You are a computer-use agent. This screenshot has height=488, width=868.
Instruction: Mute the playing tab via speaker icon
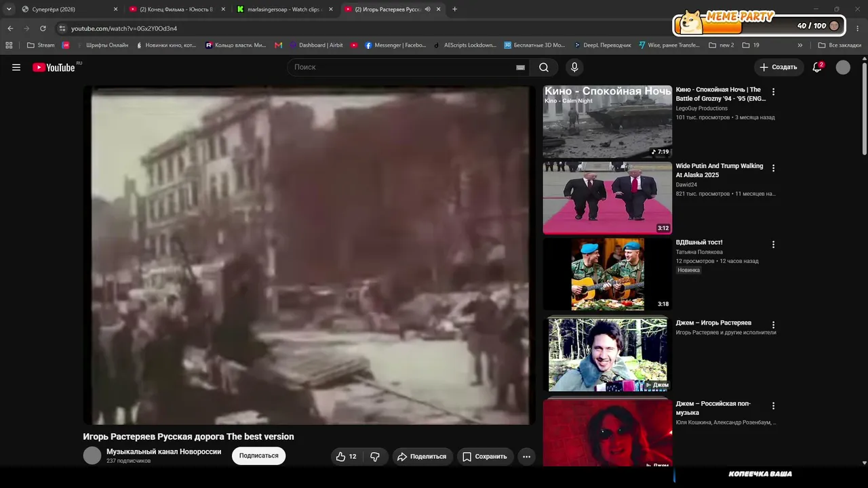click(x=427, y=9)
